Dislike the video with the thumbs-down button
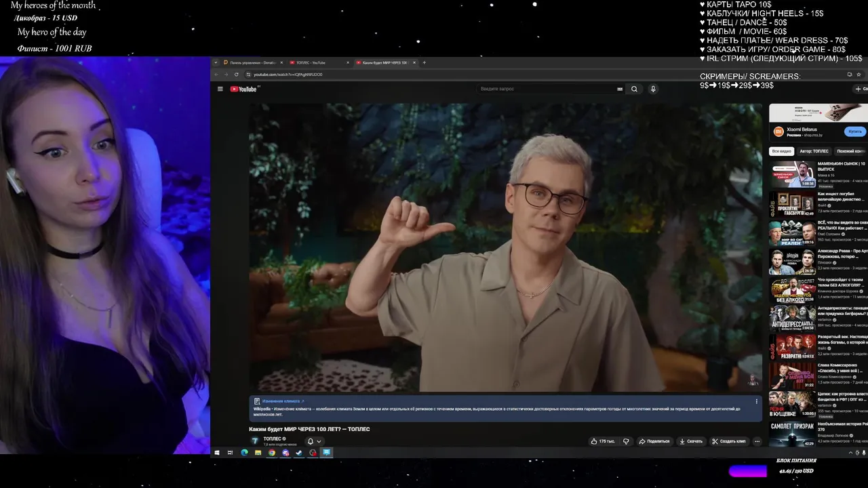 (626, 441)
